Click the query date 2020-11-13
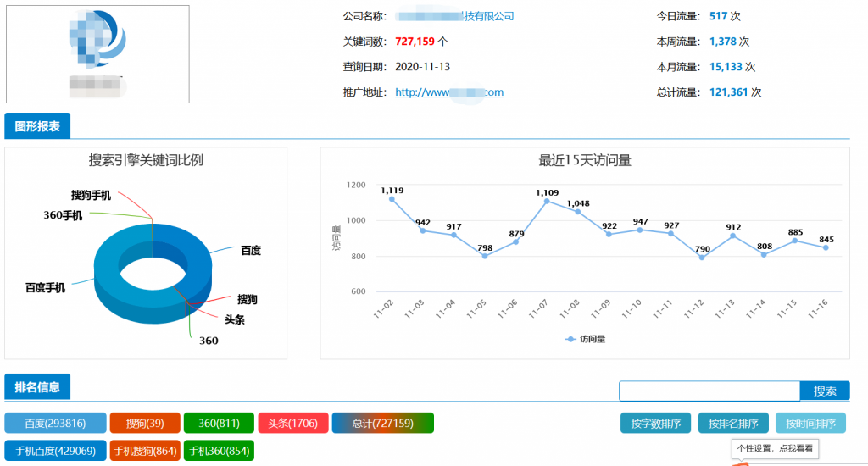Viewport: 868px width, 466px height. coord(422,67)
